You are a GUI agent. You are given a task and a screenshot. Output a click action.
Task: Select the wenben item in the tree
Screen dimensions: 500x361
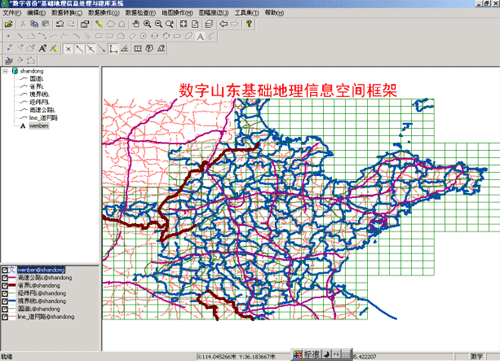coord(39,126)
